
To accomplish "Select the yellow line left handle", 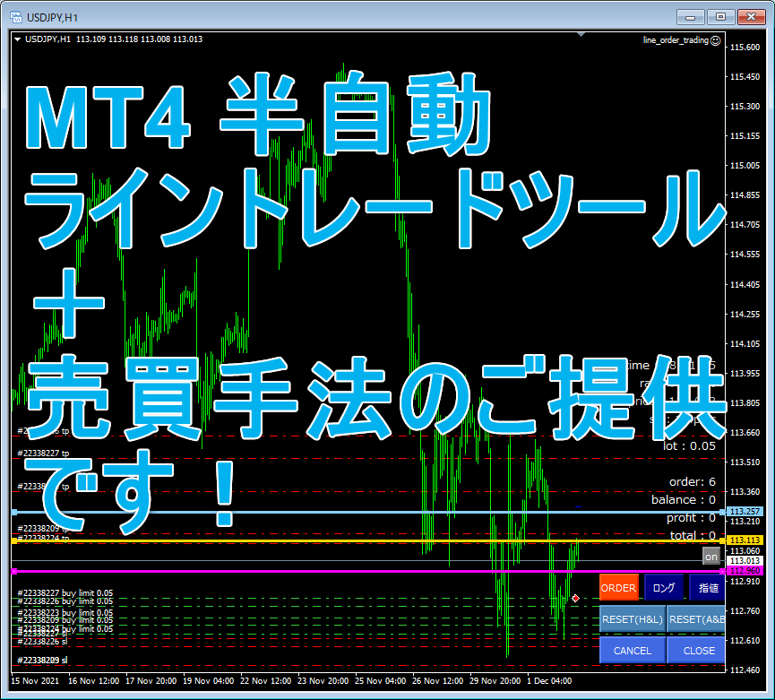I will [14, 541].
